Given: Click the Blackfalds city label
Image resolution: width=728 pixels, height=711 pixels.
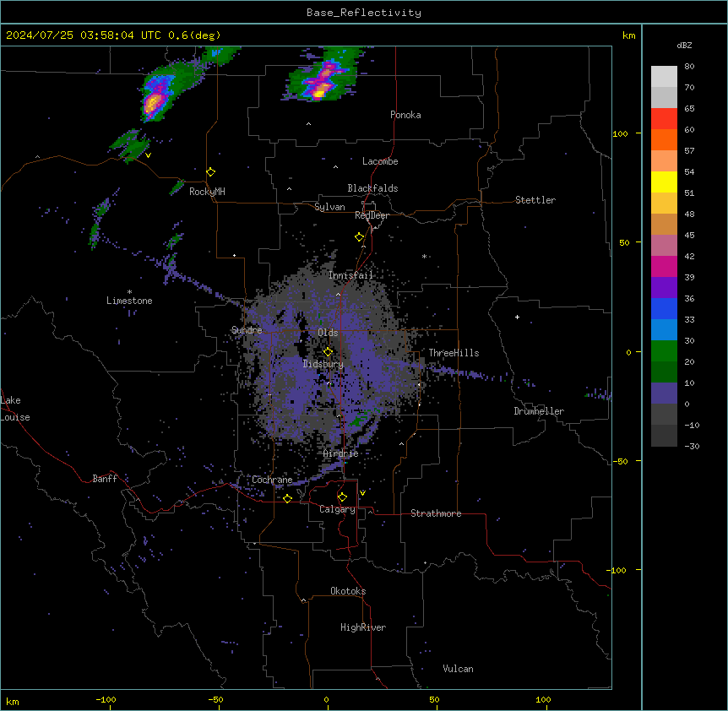Looking at the screenshot, I should pyautogui.click(x=372, y=188).
